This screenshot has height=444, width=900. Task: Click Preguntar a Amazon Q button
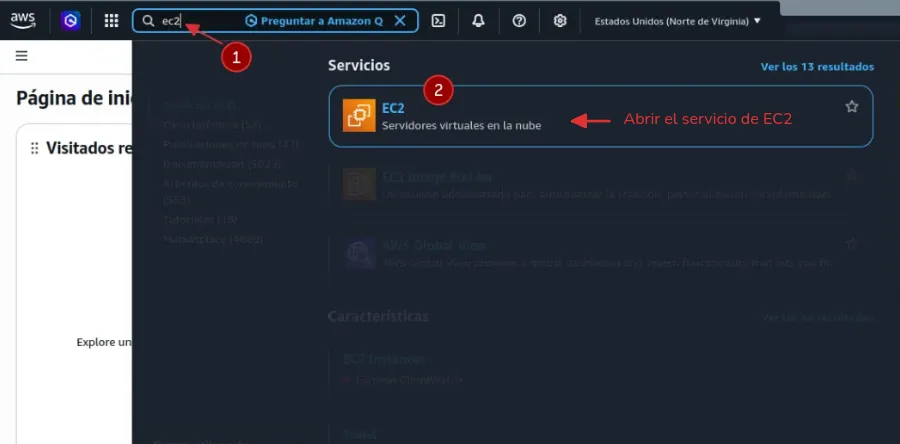pos(314,21)
